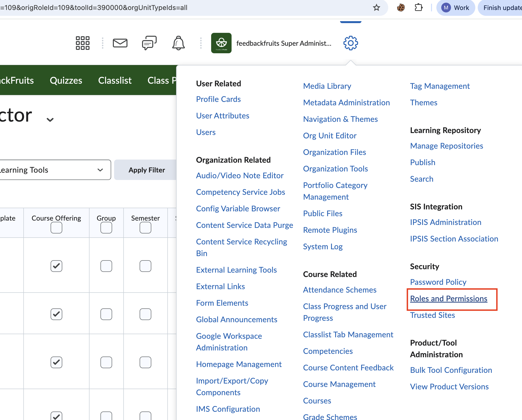The height and width of the screenshot is (420, 522).
Task: Click the FeedbackFruits profile avatar
Action: point(221,43)
